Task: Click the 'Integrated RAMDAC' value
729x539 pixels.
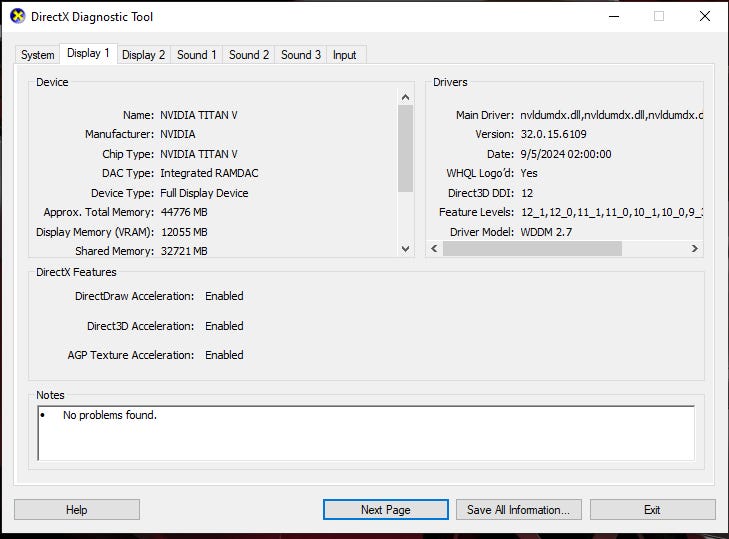Action: [x=209, y=173]
